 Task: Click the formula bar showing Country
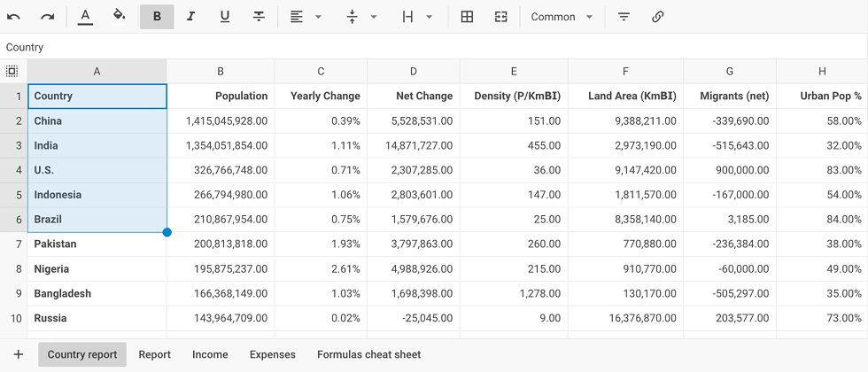(x=434, y=47)
